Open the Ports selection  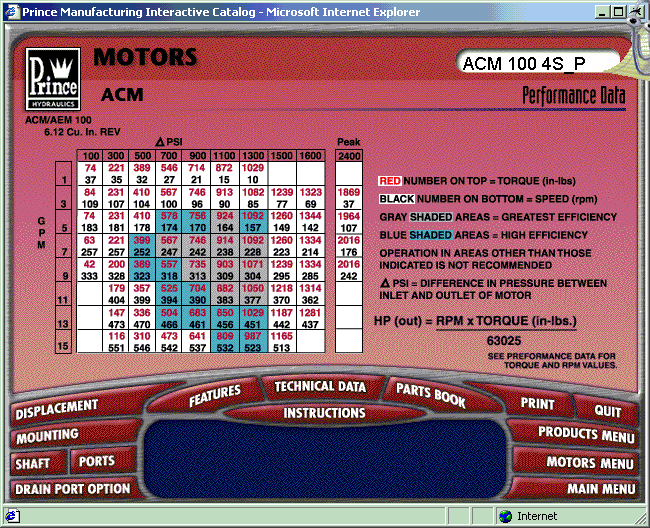[97, 462]
